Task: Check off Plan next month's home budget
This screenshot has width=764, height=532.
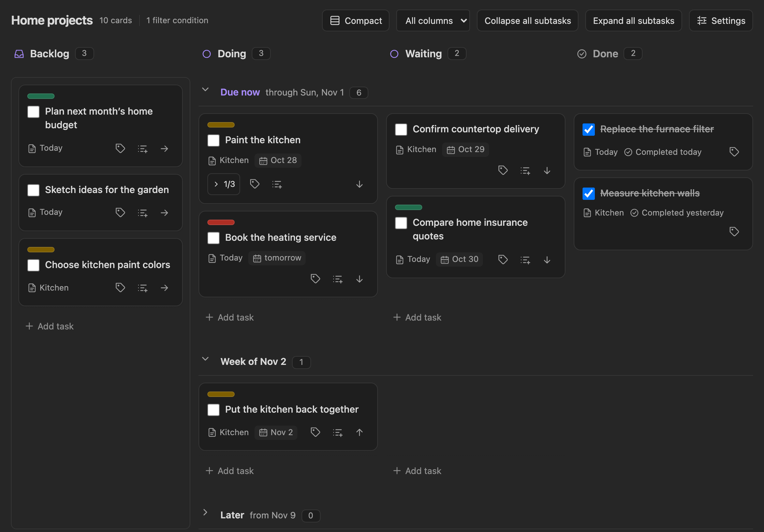Action: click(x=33, y=112)
